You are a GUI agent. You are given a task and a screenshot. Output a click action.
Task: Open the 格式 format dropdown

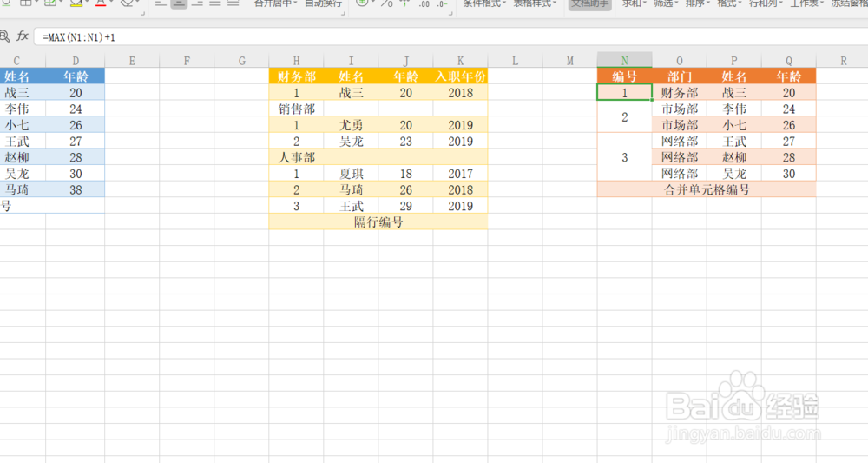[x=729, y=3]
